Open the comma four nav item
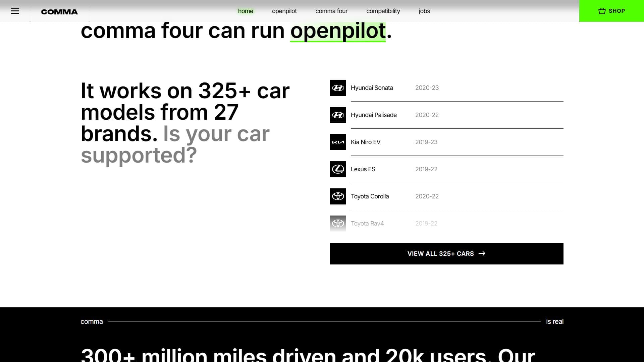644x362 pixels. point(331,11)
